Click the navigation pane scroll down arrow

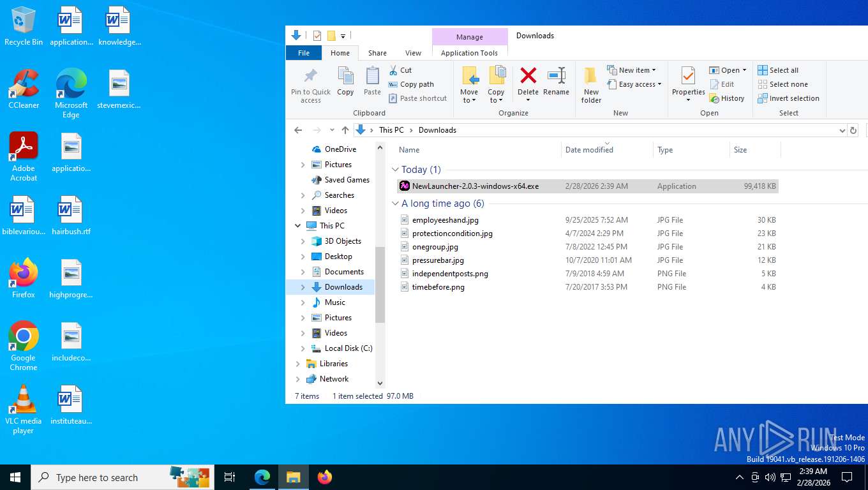[380, 383]
